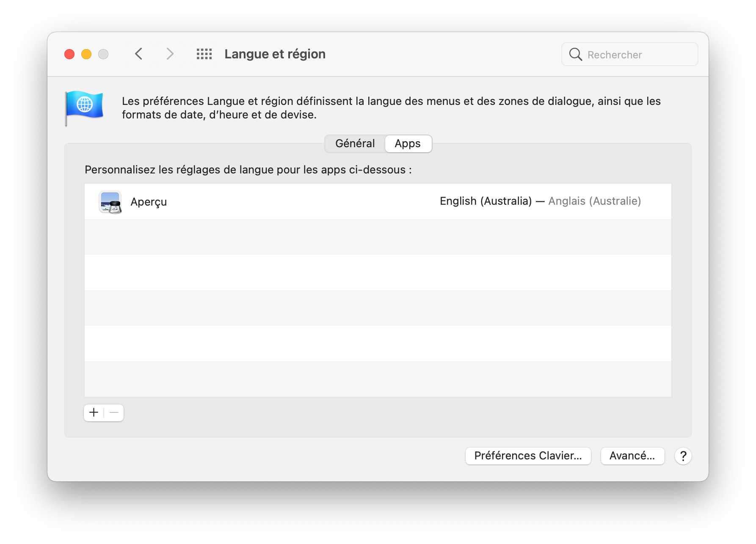756x544 pixels.
Task: Go back with the left chevron
Action: point(139,54)
